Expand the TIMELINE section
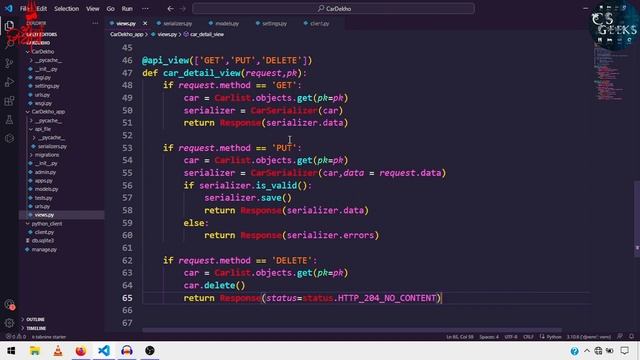 pyautogui.click(x=36, y=328)
